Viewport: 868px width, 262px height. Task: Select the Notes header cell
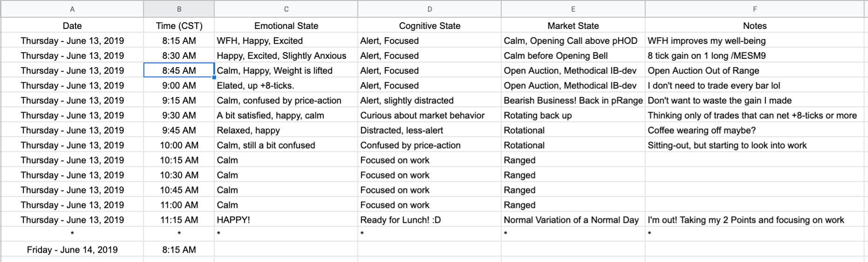755,26
